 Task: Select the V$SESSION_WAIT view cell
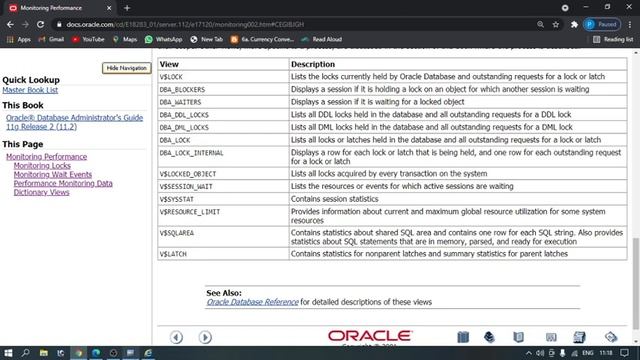[x=223, y=187]
